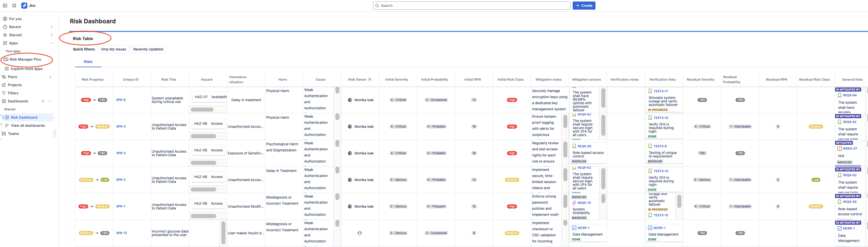The height and width of the screenshot is (247, 868).
Task: Open the REQX-70 mitigation action link
Action: pyautogui.click(x=584, y=203)
